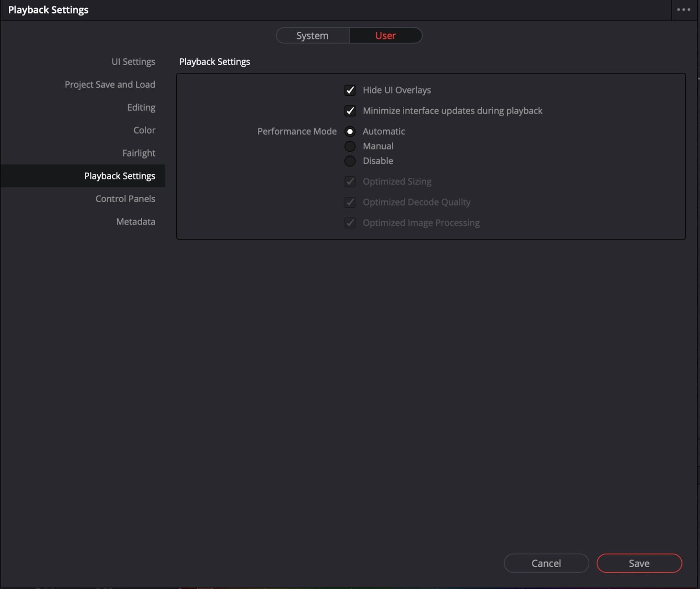Open Project Save and Load settings
Viewport: 700px width, 589px height.
pos(110,84)
